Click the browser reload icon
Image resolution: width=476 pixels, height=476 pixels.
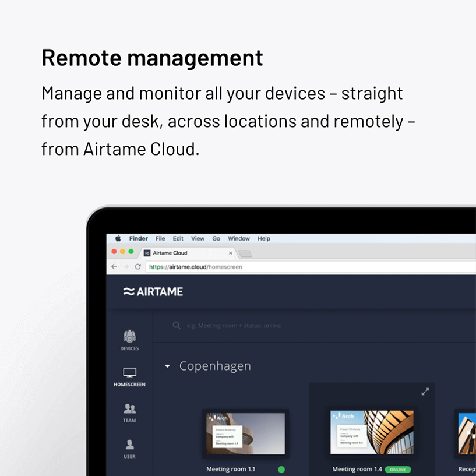tap(138, 267)
